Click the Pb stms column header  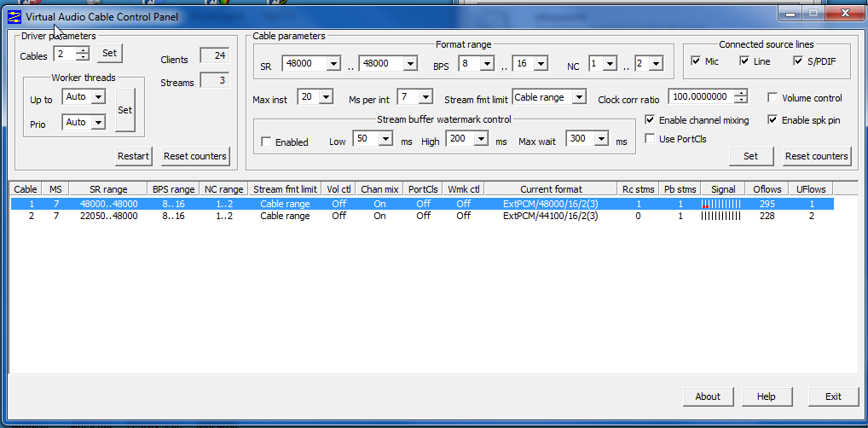[x=680, y=189]
